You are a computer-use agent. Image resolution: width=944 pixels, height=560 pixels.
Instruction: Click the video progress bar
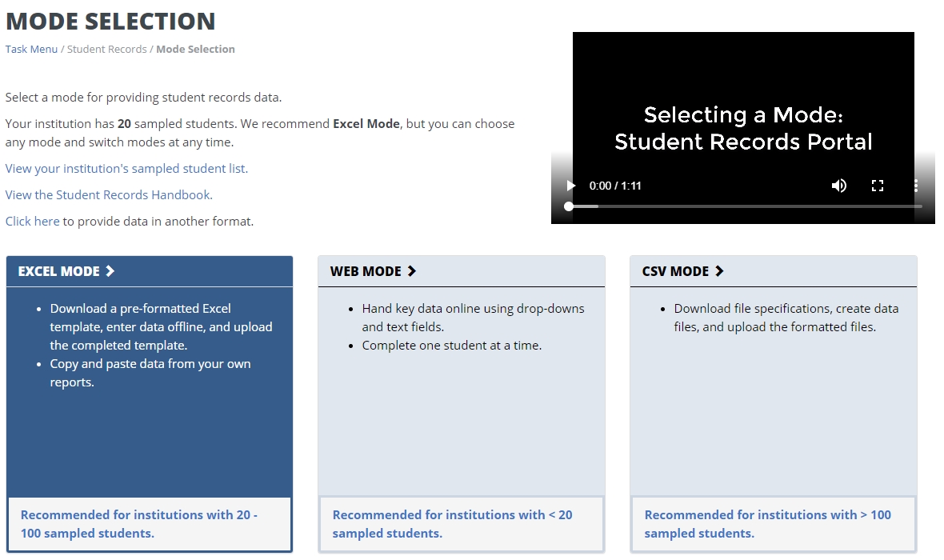pyautogui.click(x=744, y=206)
